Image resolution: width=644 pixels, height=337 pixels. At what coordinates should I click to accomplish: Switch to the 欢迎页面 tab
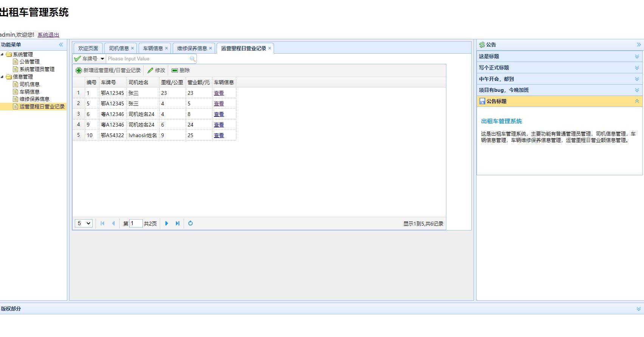(88, 48)
